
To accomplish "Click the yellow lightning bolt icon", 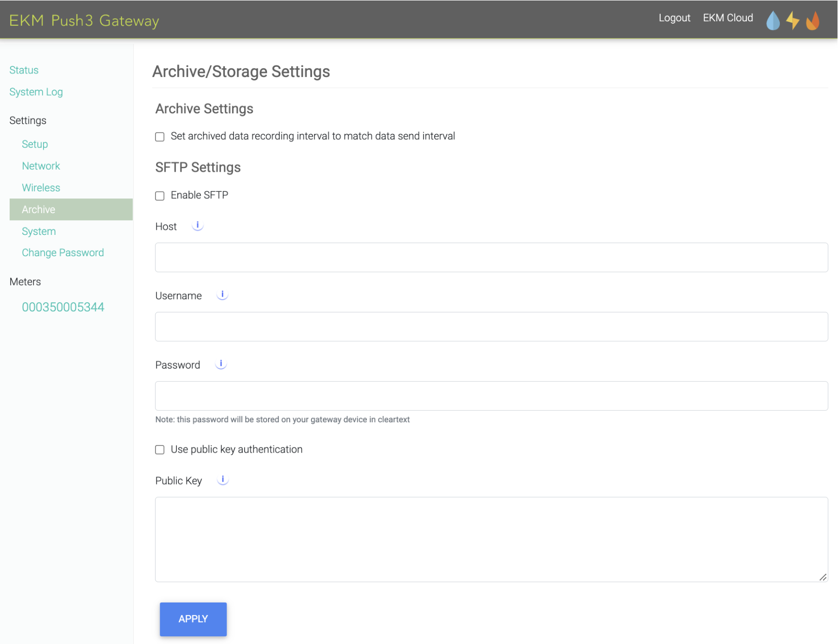I will pos(792,20).
